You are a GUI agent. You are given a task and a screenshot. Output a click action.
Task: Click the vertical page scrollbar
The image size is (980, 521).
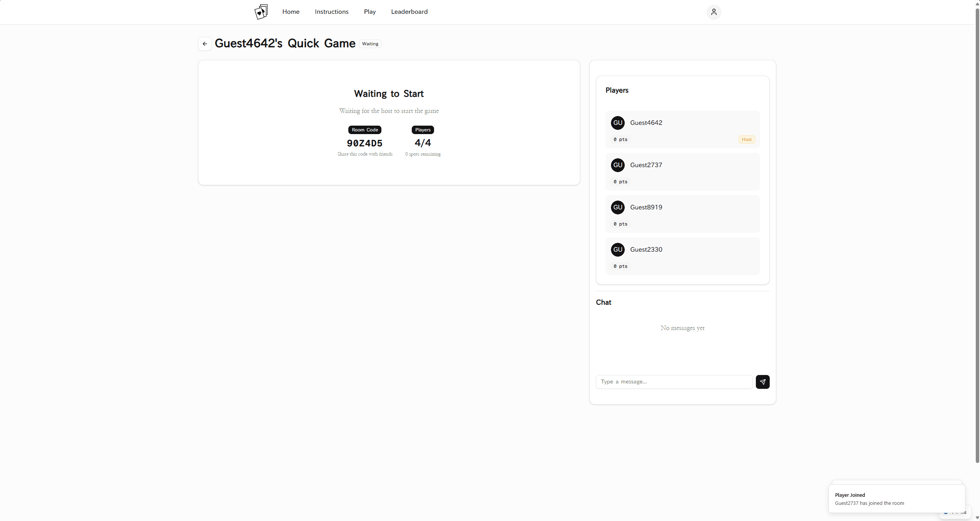click(x=977, y=231)
